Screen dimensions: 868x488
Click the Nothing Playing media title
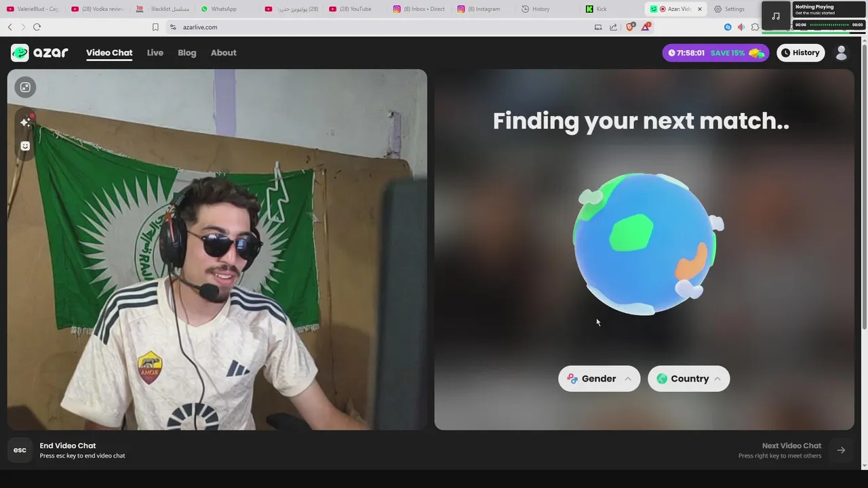814,7
